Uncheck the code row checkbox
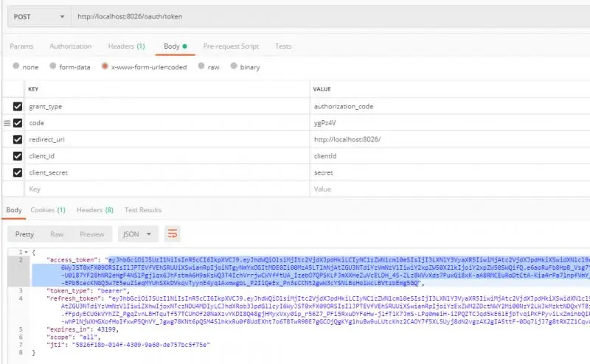Screen dimensions: 590x364 coord(18,123)
